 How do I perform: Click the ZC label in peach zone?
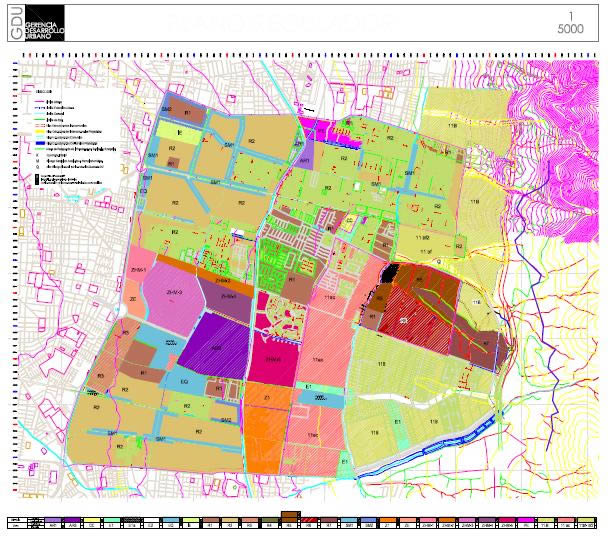point(132,299)
